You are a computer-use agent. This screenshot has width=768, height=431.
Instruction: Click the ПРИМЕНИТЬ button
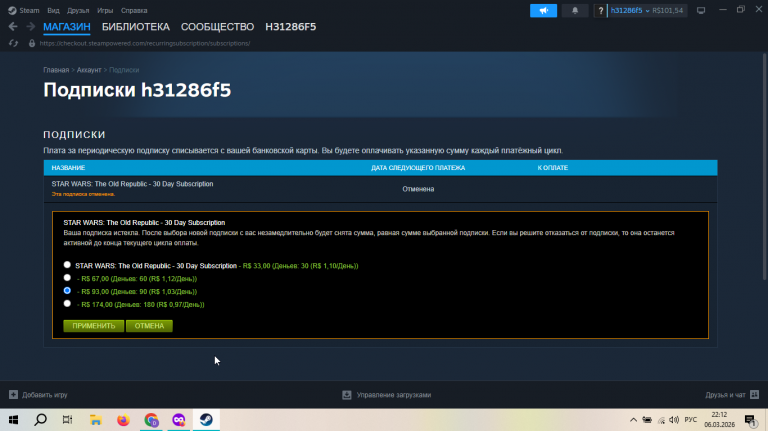click(94, 326)
